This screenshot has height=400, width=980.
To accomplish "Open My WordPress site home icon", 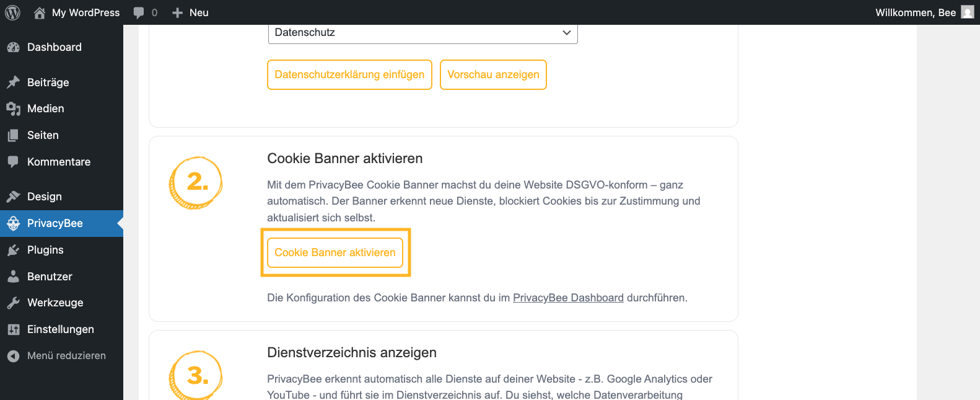I will coord(40,12).
